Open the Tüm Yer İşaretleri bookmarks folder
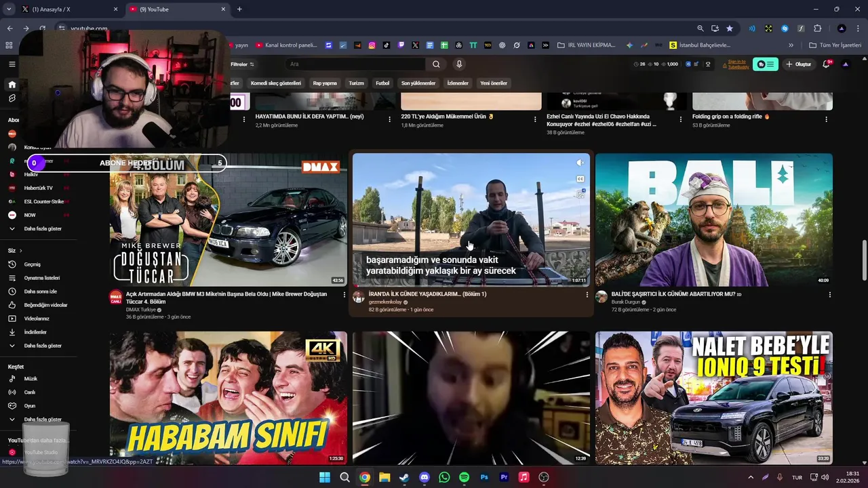 [x=835, y=45]
